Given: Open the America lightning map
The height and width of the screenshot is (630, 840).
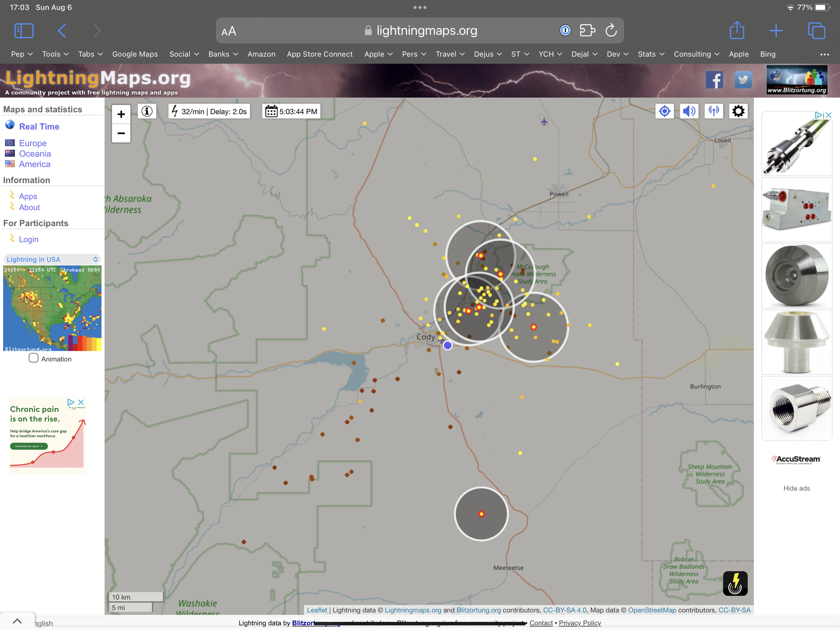Looking at the screenshot, I should point(34,164).
